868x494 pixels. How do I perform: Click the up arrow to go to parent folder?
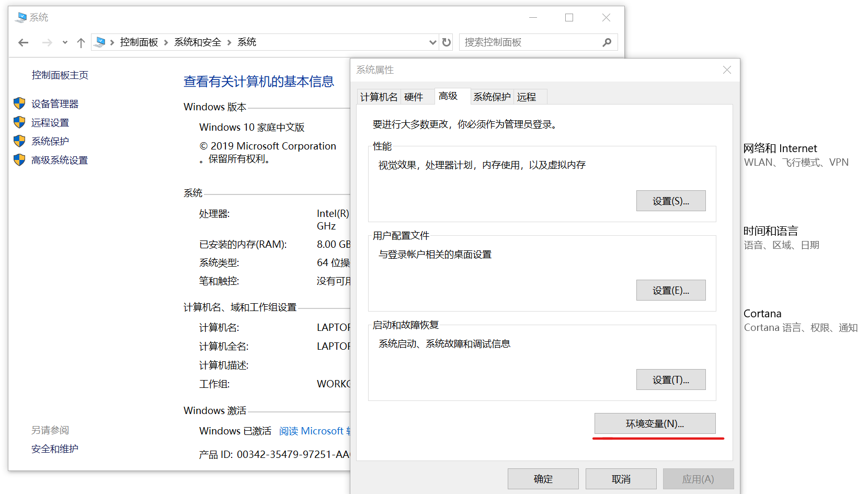(81, 42)
